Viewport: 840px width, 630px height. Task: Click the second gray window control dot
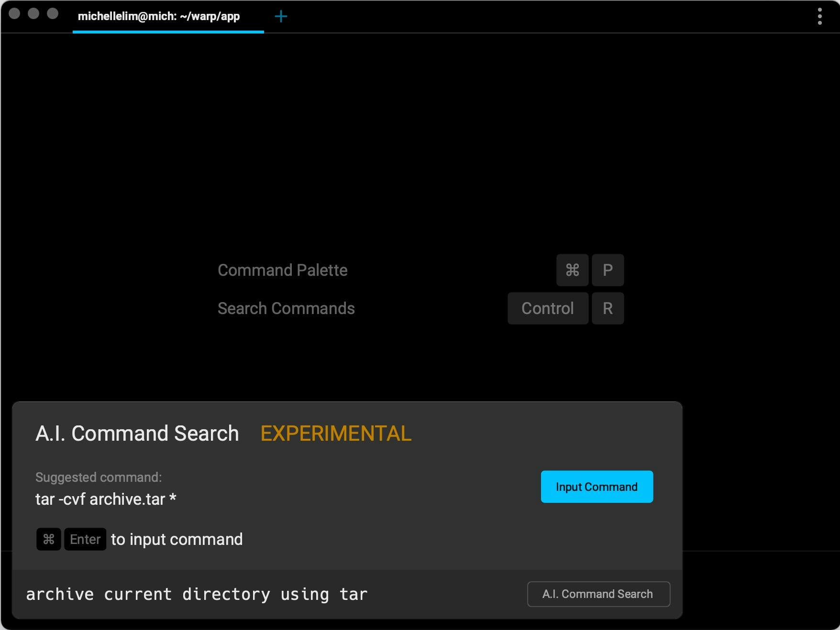pos(33,13)
